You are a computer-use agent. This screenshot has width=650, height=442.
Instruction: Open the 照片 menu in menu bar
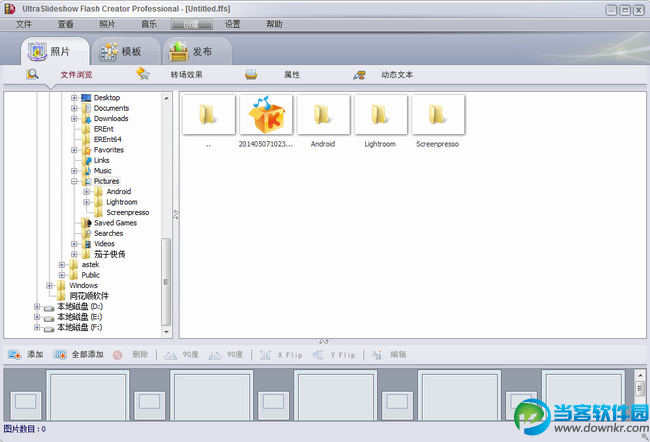pyautogui.click(x=107, y=24)
